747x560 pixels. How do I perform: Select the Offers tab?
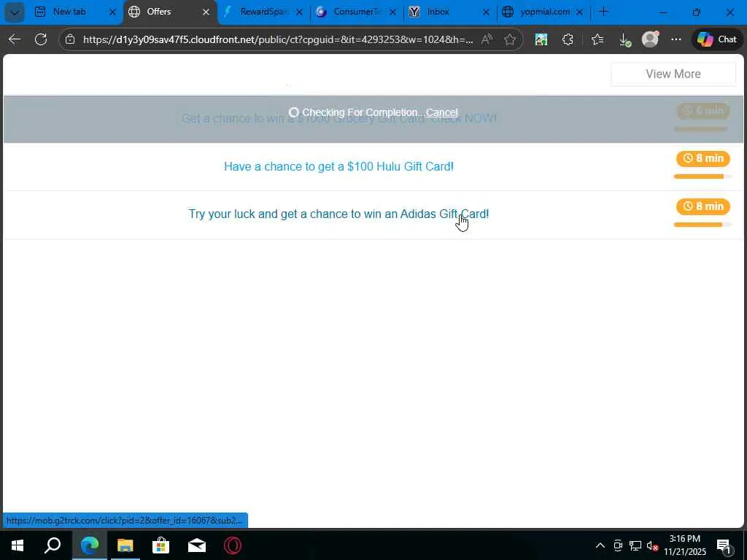[x=158, y=12]
